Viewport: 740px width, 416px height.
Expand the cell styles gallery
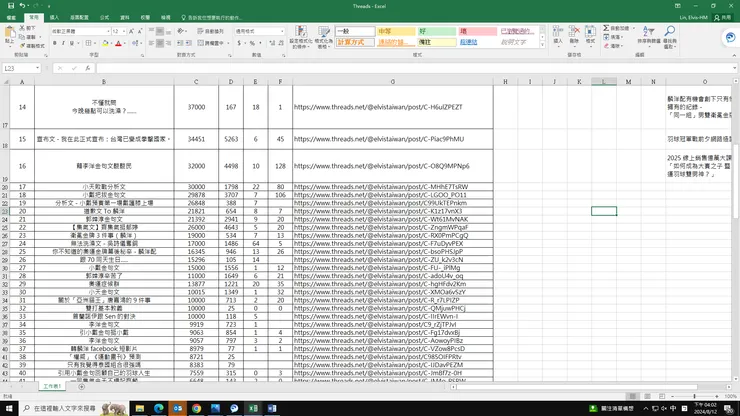tap(542, 45)
